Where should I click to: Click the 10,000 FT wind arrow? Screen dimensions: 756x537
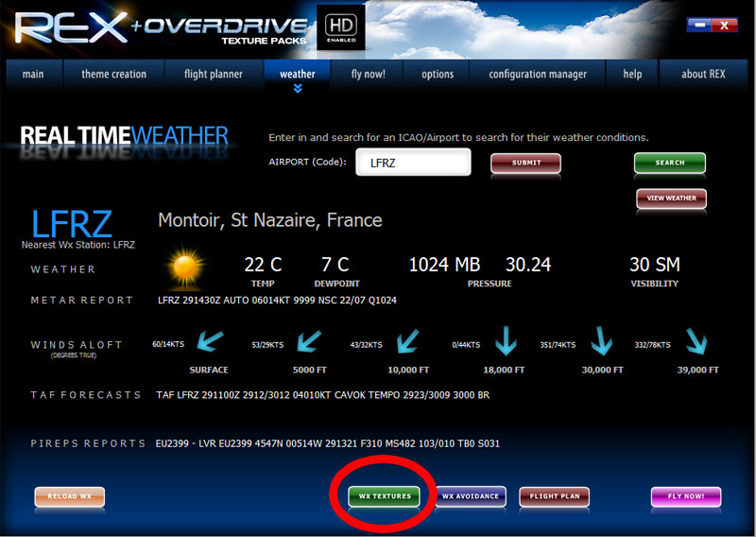click(407, 341)
